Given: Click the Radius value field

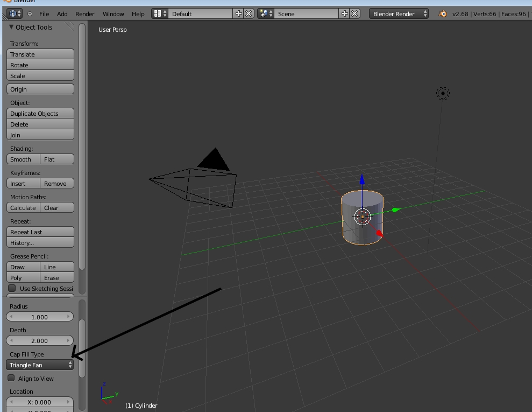Looking at the screenshot, I should 40,317.
